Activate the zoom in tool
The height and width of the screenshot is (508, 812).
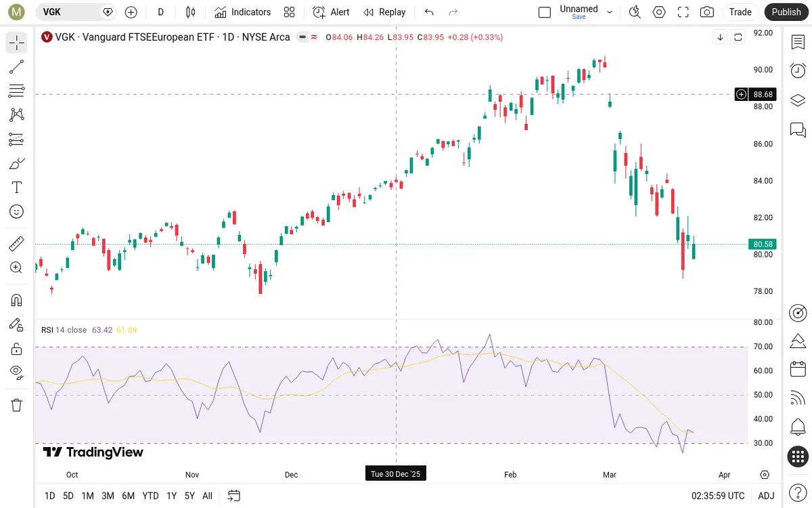click(x=17, y=268)
